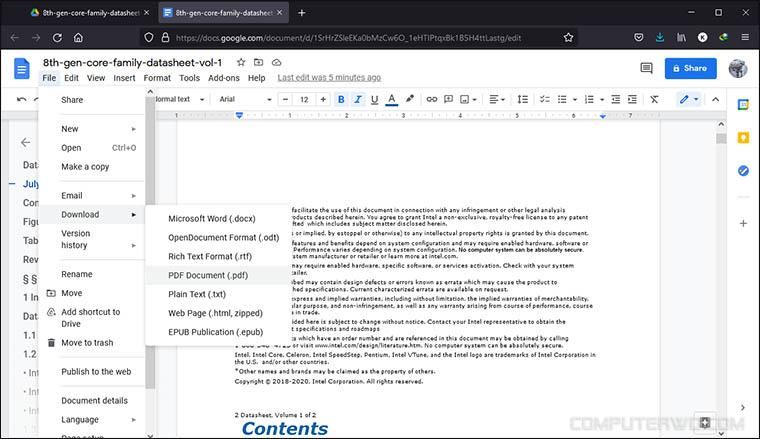Open the Format menu

click(157, 78)
